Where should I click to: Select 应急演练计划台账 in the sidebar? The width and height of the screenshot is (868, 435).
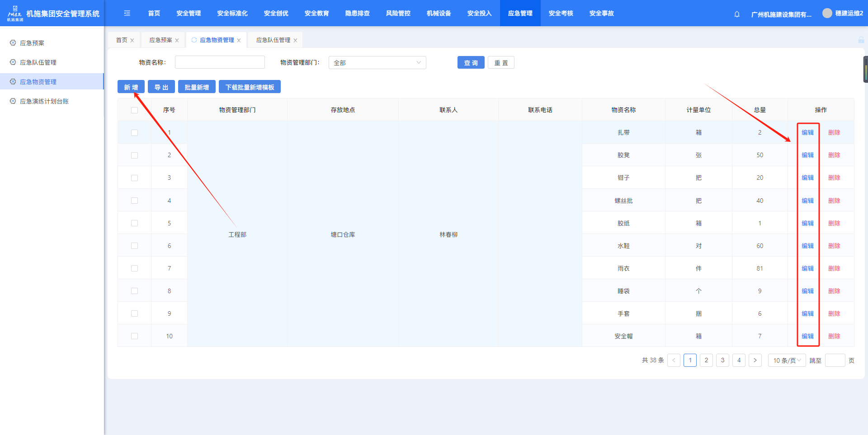[44, 101]
